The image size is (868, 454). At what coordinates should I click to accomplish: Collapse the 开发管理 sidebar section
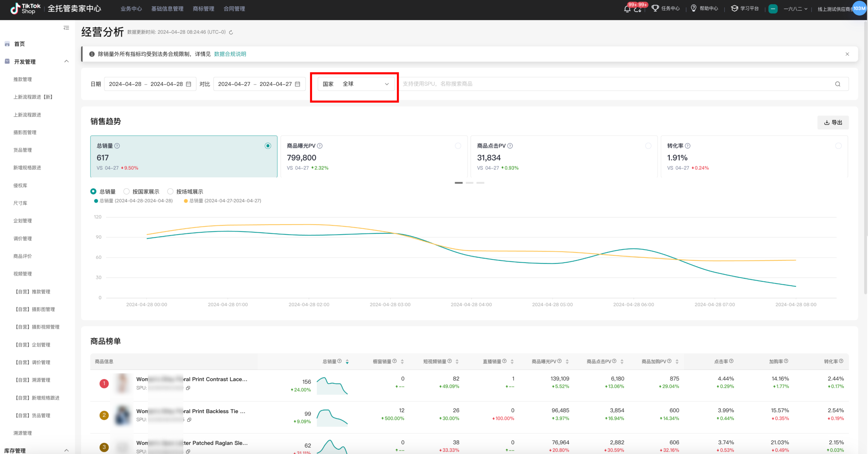coord(66,61)
